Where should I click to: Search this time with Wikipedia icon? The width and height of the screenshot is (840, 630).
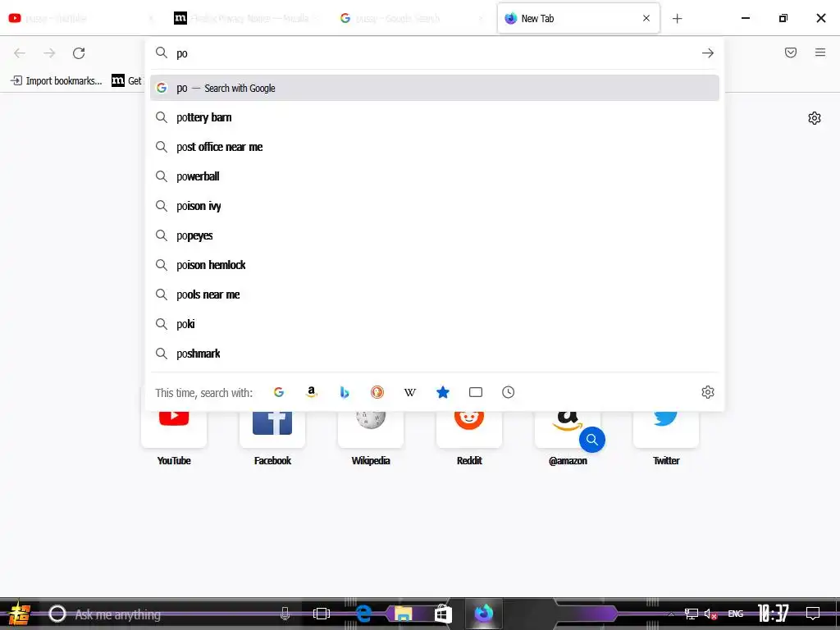[x=410, y=392]
